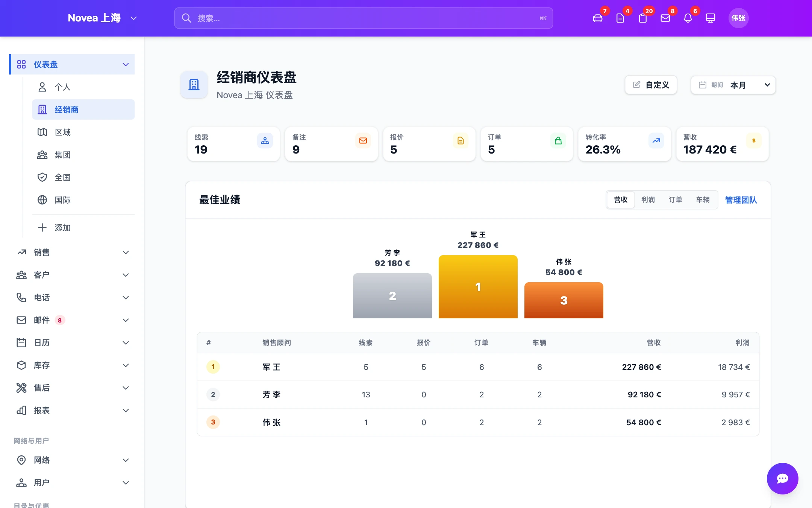
Task: Expand the 销售 section chevron
Action: [x=126, y=252]
